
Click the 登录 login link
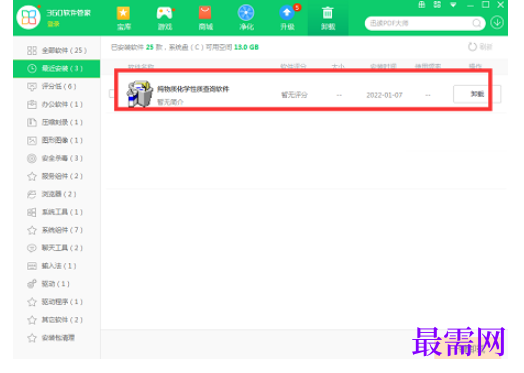point(53,24)
